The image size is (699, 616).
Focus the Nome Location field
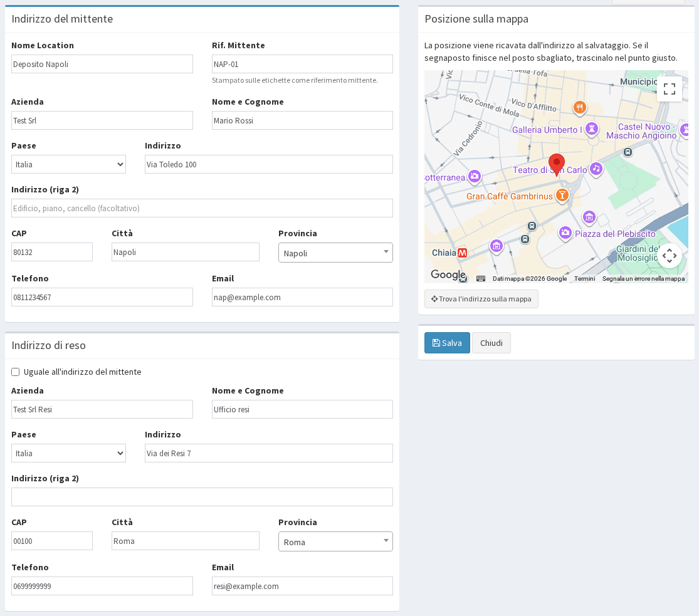click(x=102, y=64)
